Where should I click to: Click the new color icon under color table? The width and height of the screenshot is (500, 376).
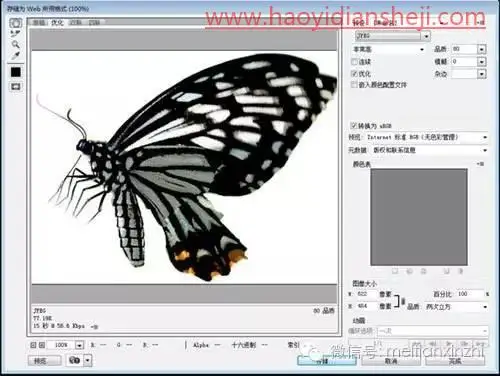pos(446,271)
